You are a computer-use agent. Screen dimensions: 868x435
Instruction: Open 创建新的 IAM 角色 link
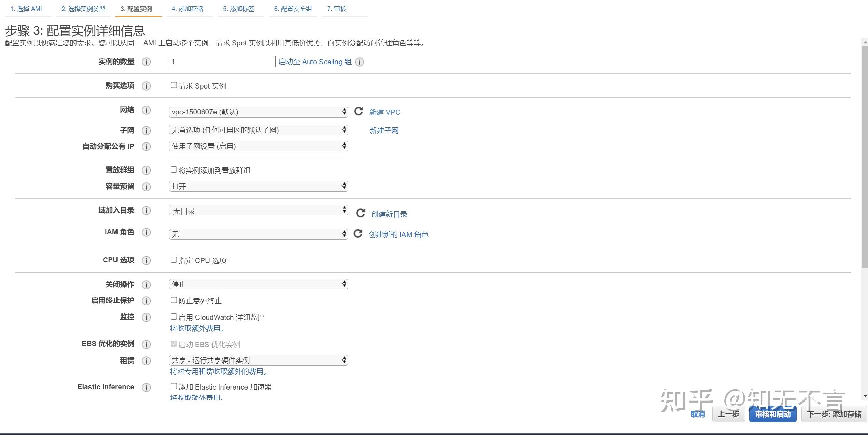[x=398, y=235]
